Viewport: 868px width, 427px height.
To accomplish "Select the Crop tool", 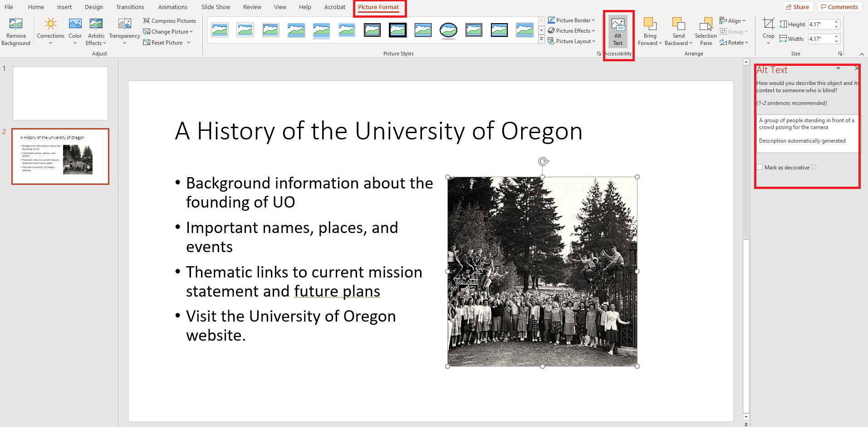I will point(768,27).
